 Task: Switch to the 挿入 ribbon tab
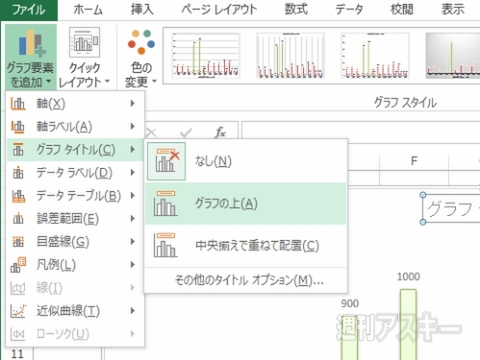pyautogui.click(x=142, y=10)
